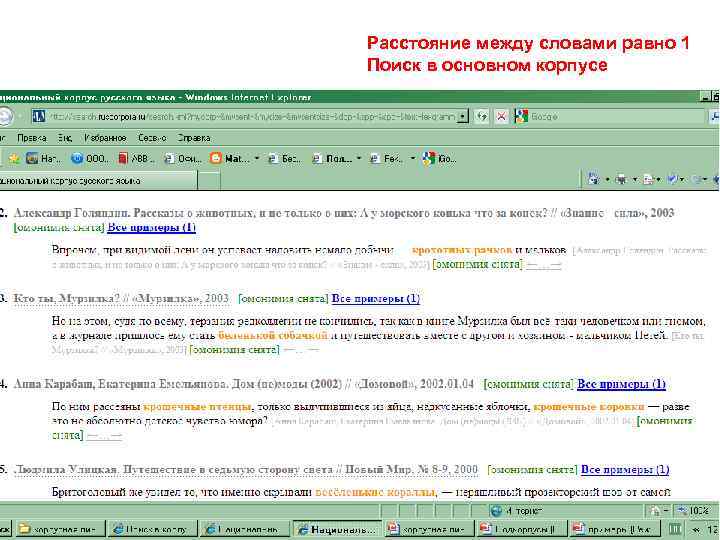Open 'Все примеры (1)' for Анна Карабаш entry

click(621, 384)
